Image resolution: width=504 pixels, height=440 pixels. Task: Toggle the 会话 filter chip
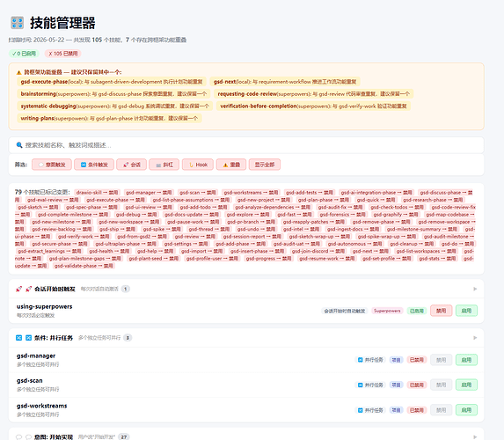point(131,165)
